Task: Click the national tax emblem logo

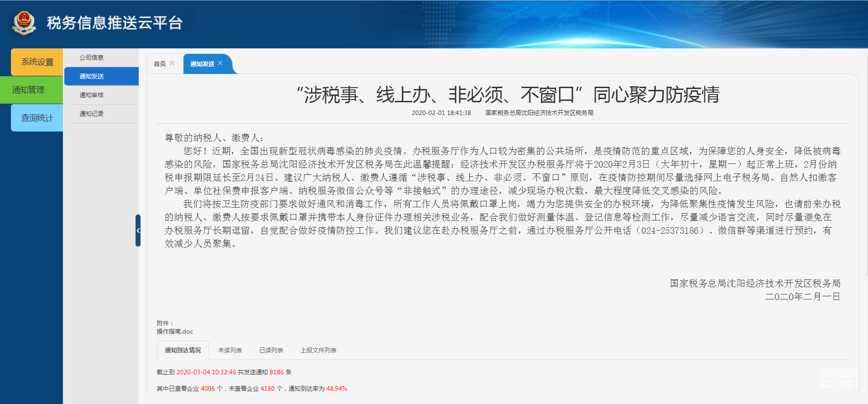Action: 24,23
